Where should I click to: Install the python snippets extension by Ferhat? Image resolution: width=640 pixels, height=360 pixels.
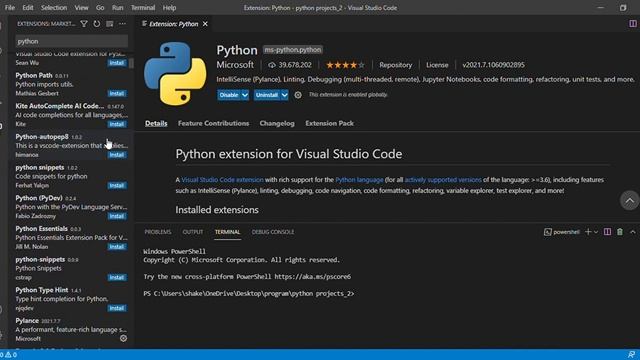coord(117,185)
